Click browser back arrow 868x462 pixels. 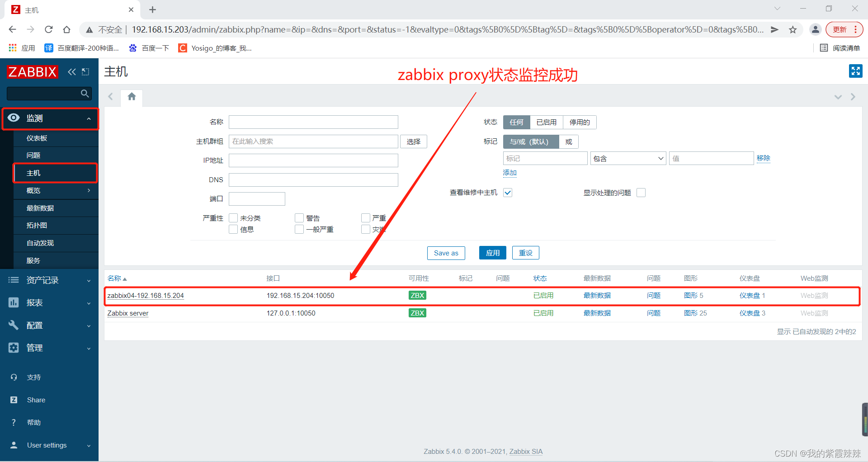[x=12, y=29]
